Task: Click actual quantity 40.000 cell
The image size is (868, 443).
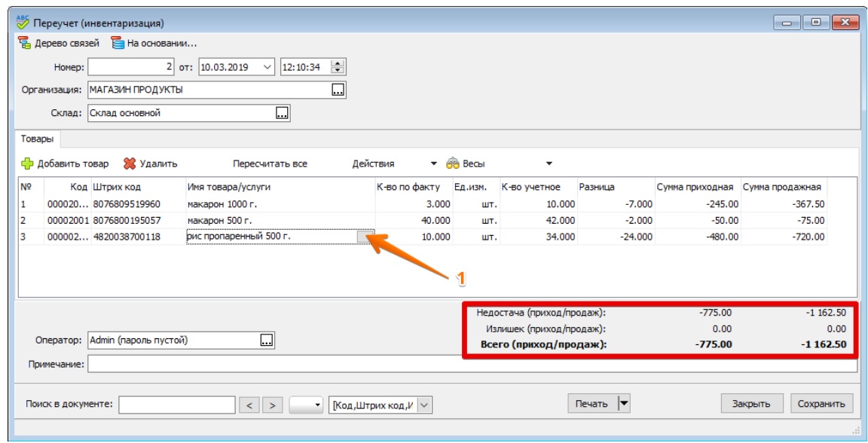Action: (x=414, y=221)
